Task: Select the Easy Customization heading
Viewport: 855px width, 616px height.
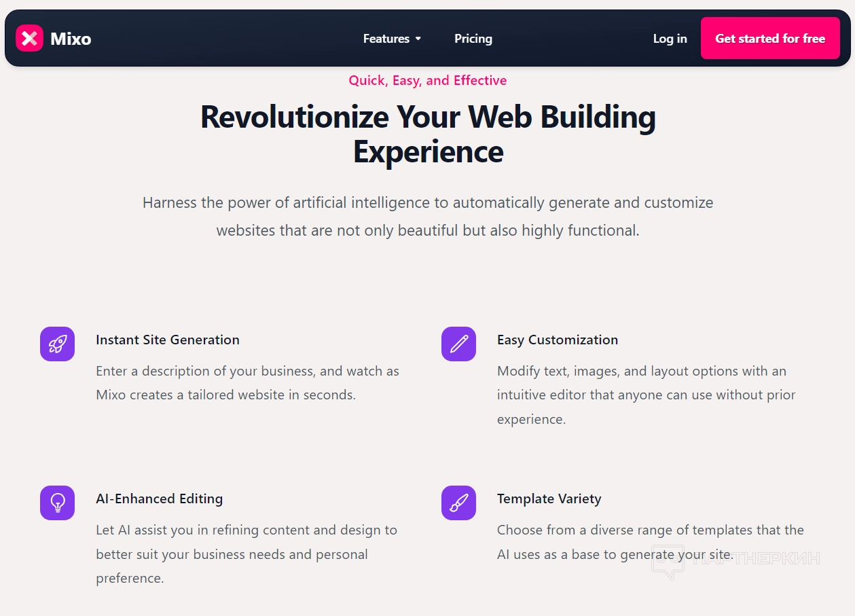Action: [x=558, y=340]
